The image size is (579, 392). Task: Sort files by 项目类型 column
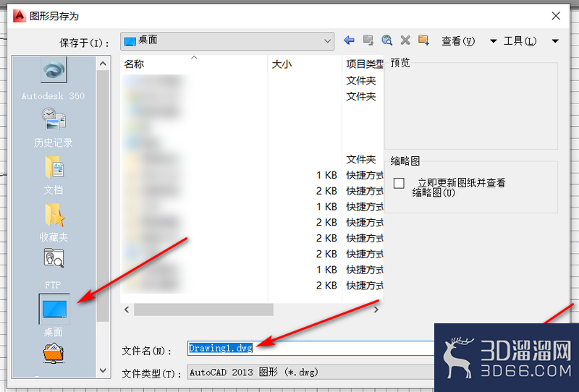coord(363,64)
